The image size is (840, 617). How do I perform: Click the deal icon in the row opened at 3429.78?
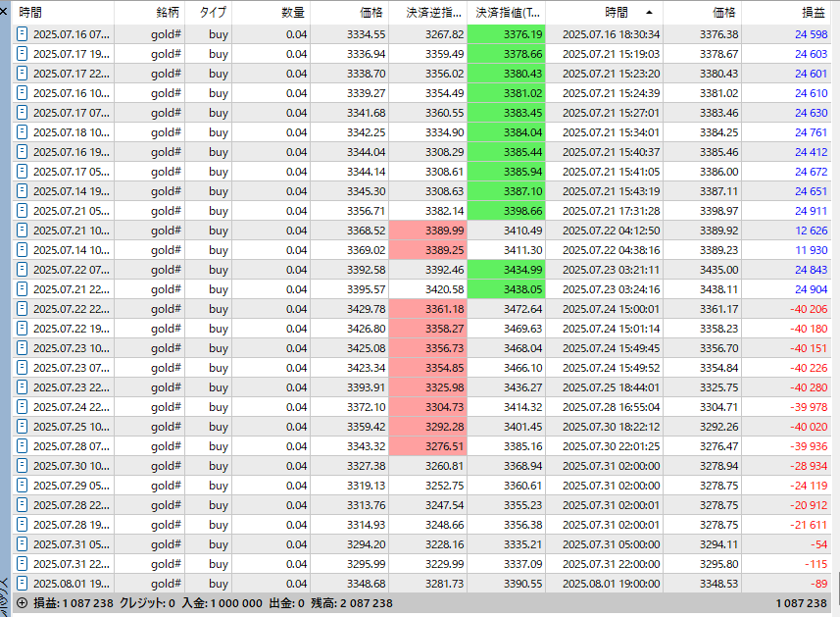point(22,309)
